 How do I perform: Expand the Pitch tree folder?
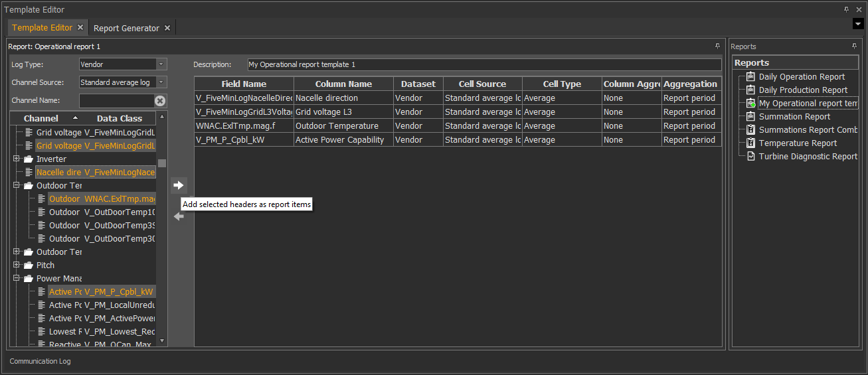click(x=17, y=265)
